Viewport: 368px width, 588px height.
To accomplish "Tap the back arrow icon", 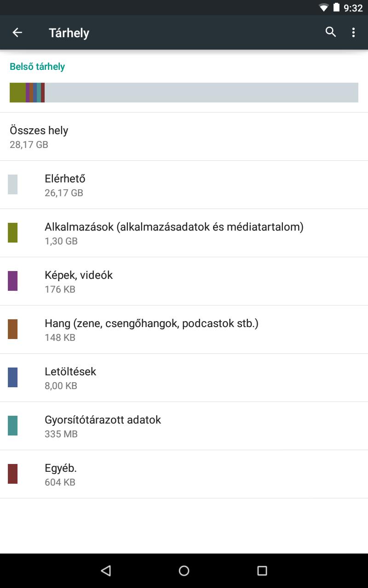I will tap(17, 33).
